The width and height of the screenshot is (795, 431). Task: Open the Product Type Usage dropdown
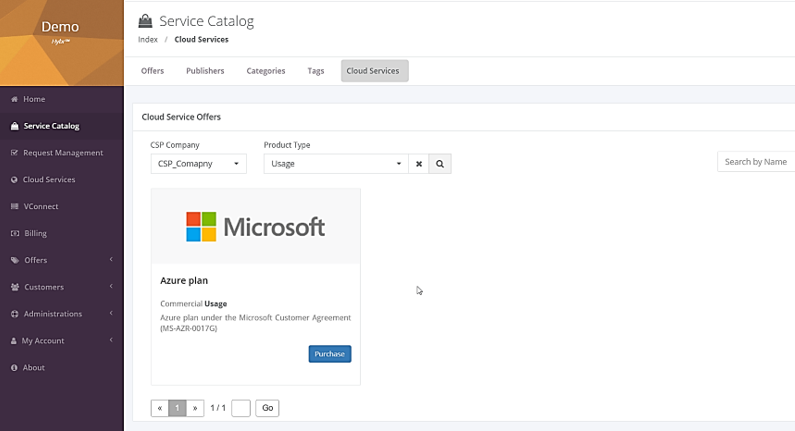[x=336, y=164]
